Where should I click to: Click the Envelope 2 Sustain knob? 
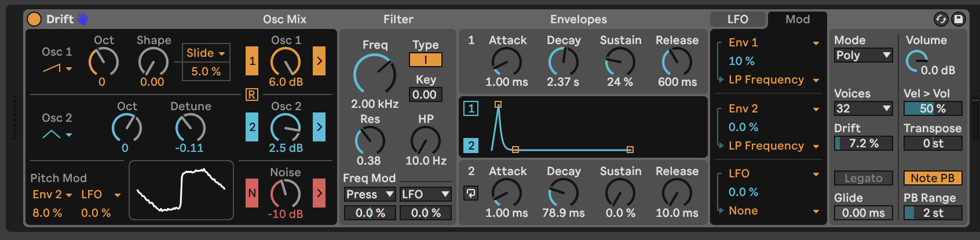click(x=620, y=192)
